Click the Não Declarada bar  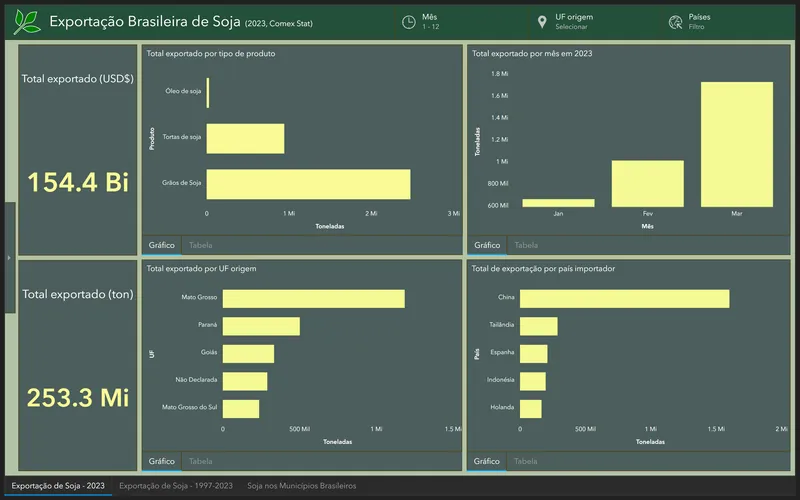(245, 382)
